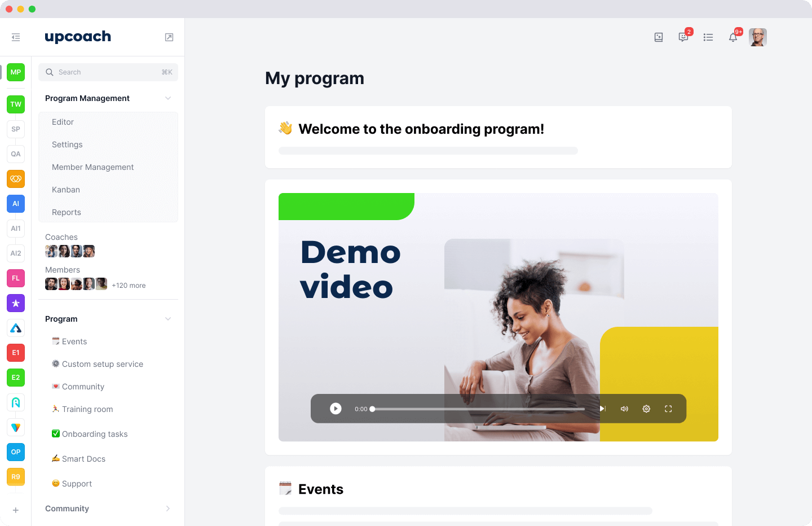This screenshot has height=526, width=812.
Task: Click the +120 more members link
Action: click(x=129, y=285)
